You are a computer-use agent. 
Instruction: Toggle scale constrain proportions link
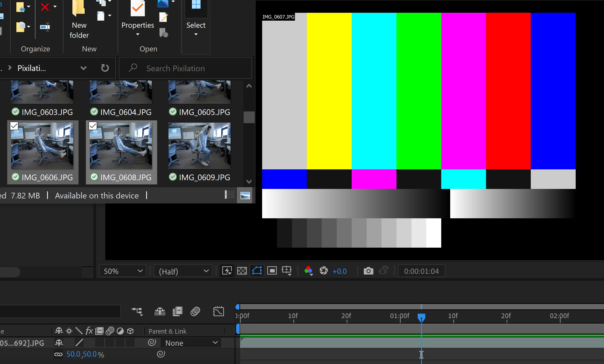tap(58, 354)
